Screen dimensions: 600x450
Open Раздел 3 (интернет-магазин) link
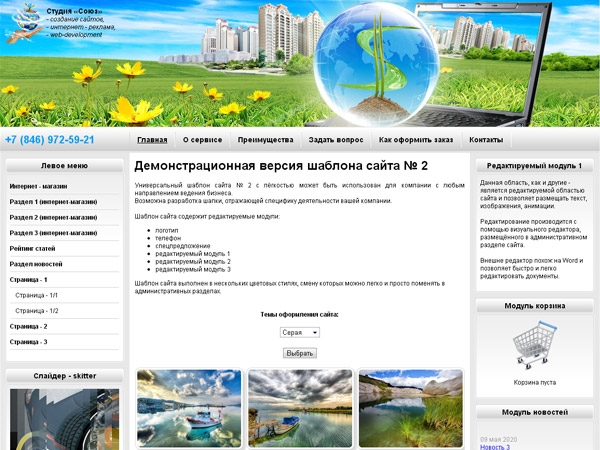53,233
